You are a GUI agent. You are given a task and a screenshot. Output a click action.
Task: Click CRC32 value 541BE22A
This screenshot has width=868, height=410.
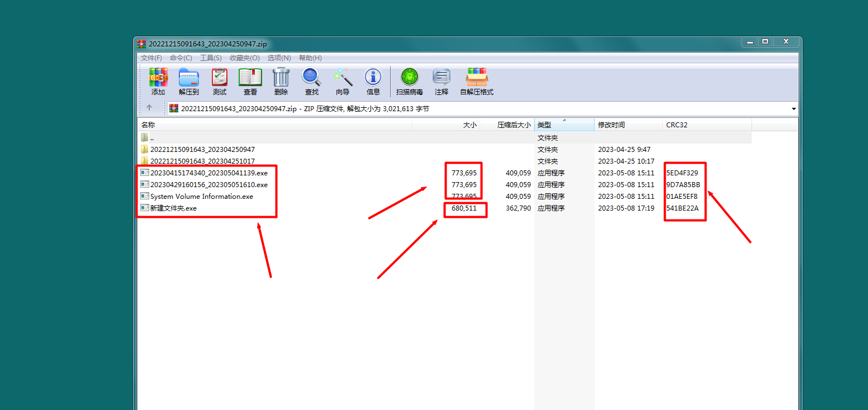pos(682,208)
